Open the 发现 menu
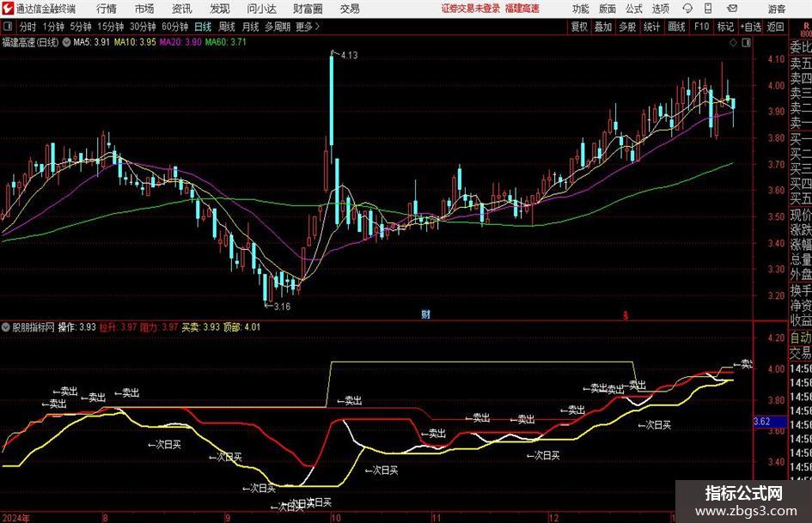The width and height of the screenshot is (812, 523). (220, 9)
